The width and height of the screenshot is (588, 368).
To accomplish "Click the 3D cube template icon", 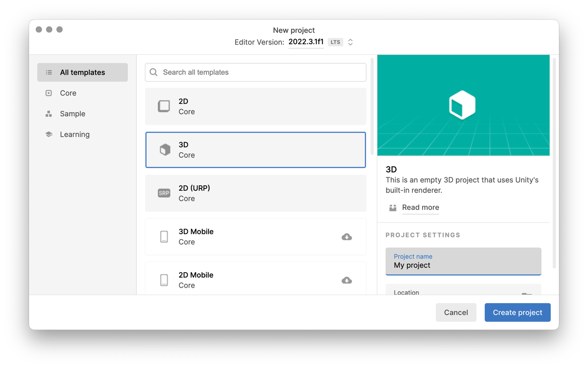I will click(x=164, y=150).
